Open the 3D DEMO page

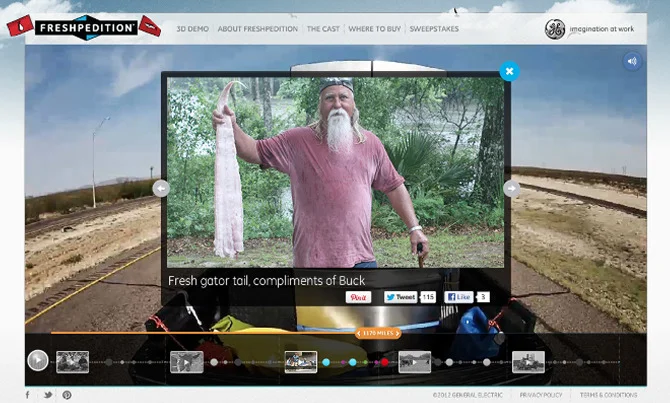[x=193, y=29]
